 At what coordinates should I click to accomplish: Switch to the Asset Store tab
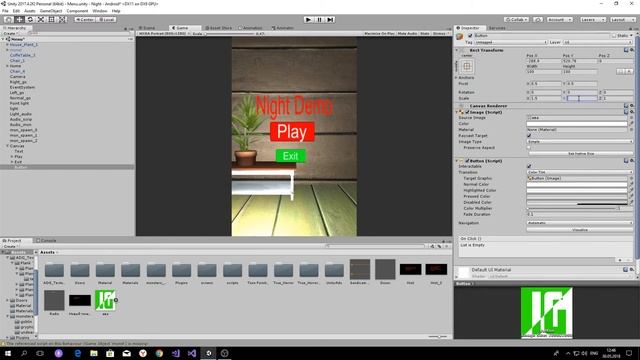click(219, 28)
